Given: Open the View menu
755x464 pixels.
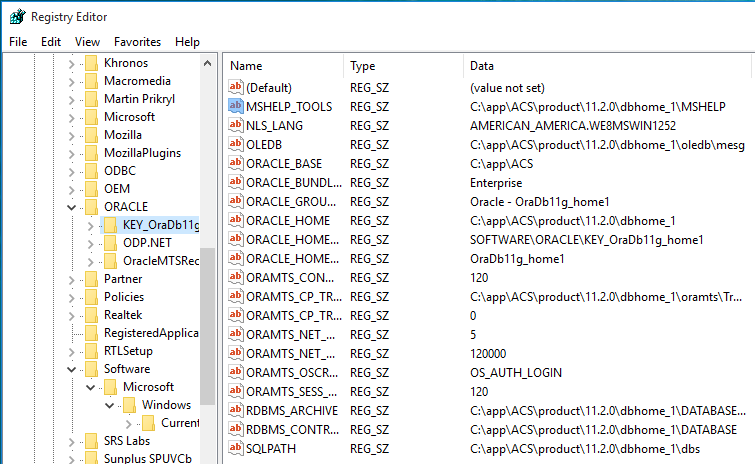Looking at the screenshot, I should (x=87, y=42).
